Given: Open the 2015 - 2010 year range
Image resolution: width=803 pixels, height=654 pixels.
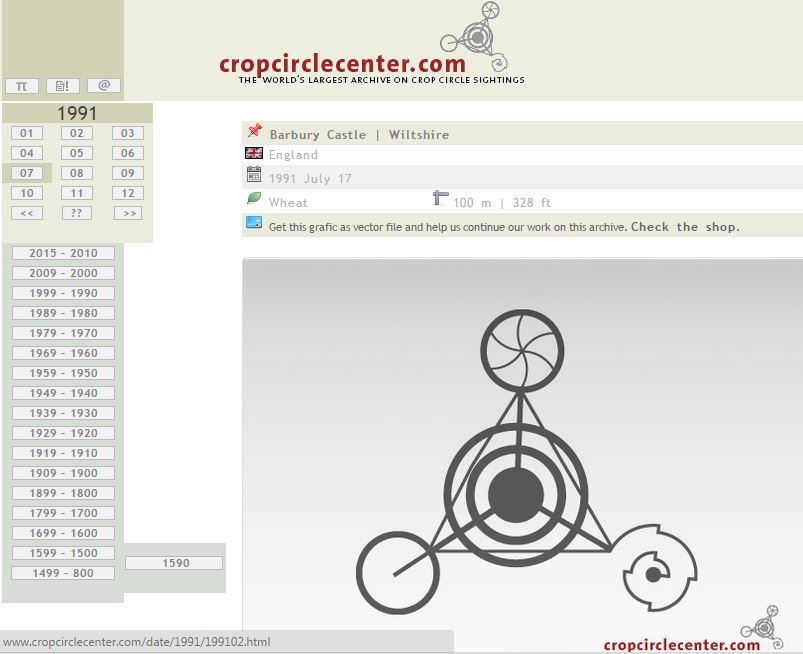Looking at the screenshot, I should (63, 253).
